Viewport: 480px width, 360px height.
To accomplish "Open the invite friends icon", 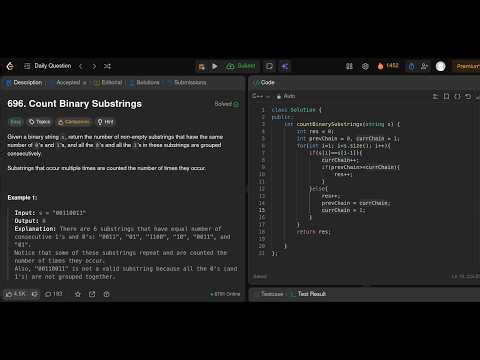I will 424,66.
